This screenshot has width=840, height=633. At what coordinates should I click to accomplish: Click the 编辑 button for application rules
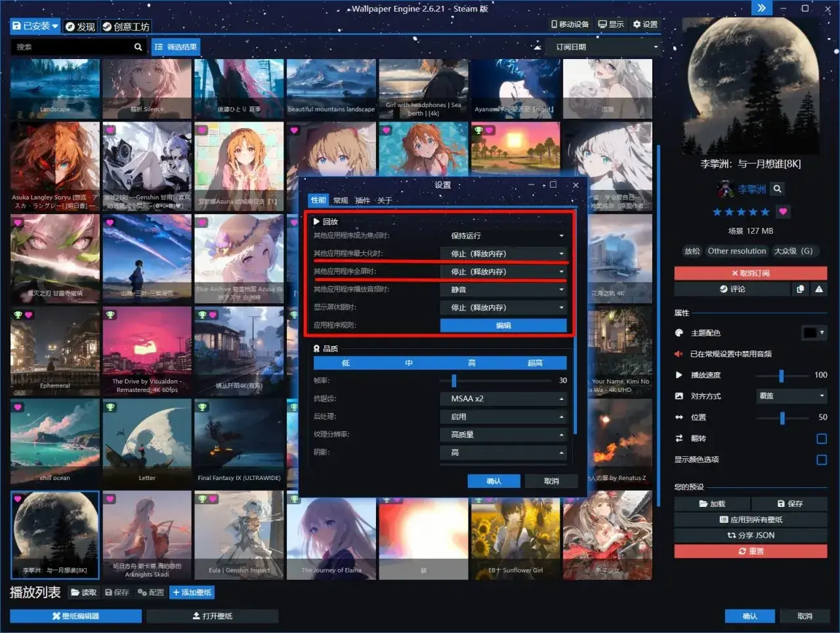click(503, 326)
